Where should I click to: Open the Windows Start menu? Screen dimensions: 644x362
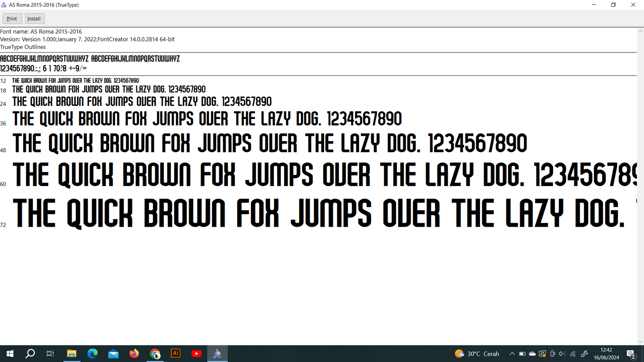tap(10, 354)
